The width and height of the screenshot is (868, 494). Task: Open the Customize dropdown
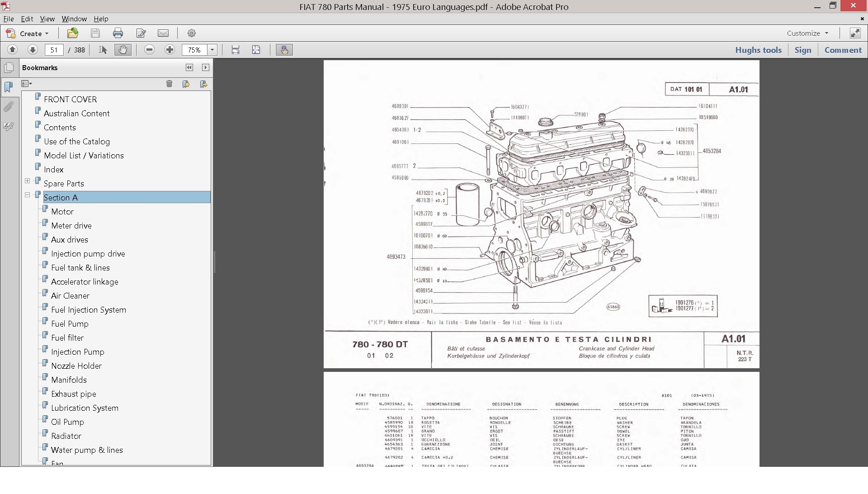[807, 33]
